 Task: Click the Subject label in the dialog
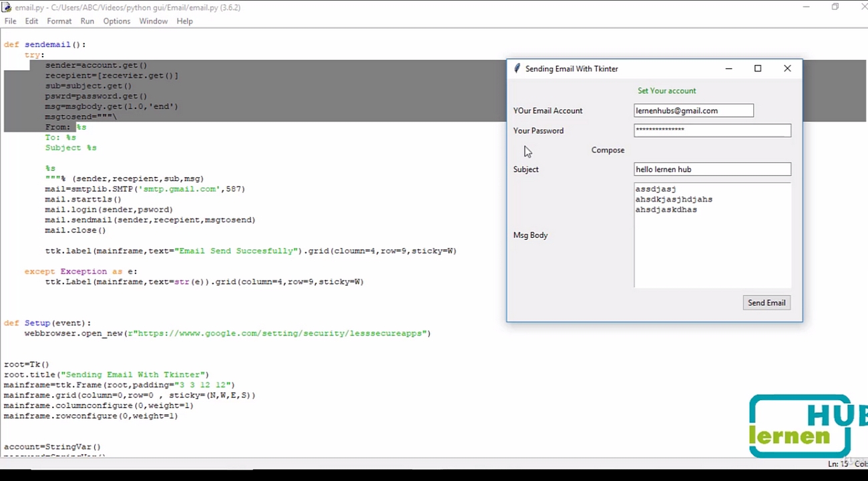525,170
